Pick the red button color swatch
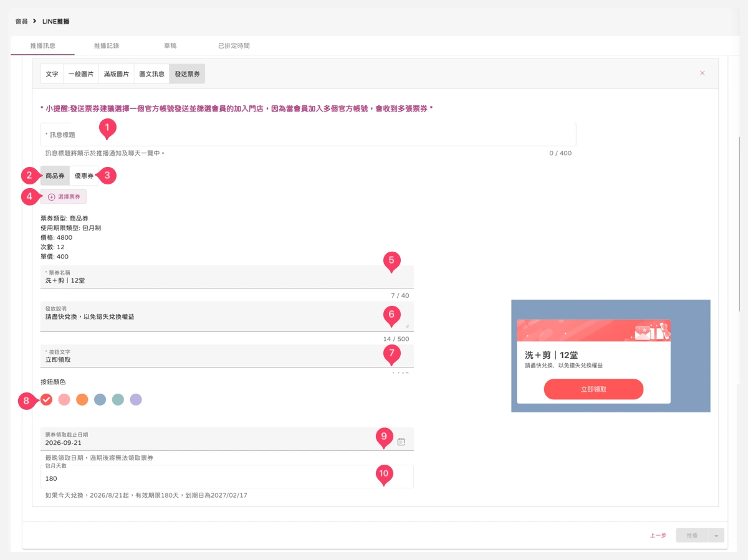The width and height of the screenshot is (748, 560). (46, 399)
